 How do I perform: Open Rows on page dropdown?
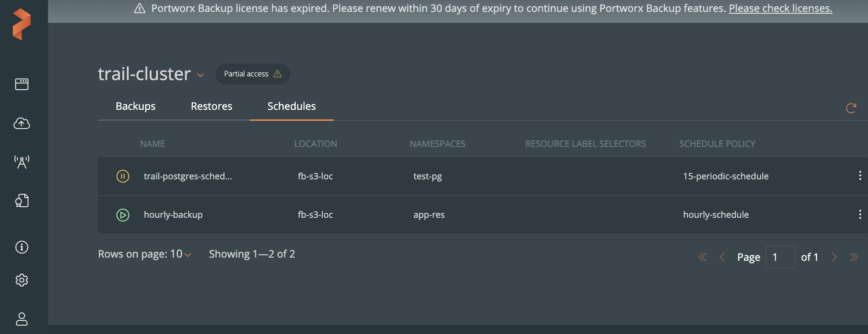click(x=187, y=254)
